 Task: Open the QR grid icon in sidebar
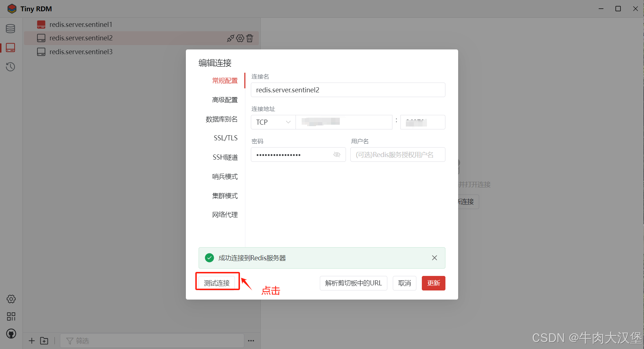pos(11,316)
